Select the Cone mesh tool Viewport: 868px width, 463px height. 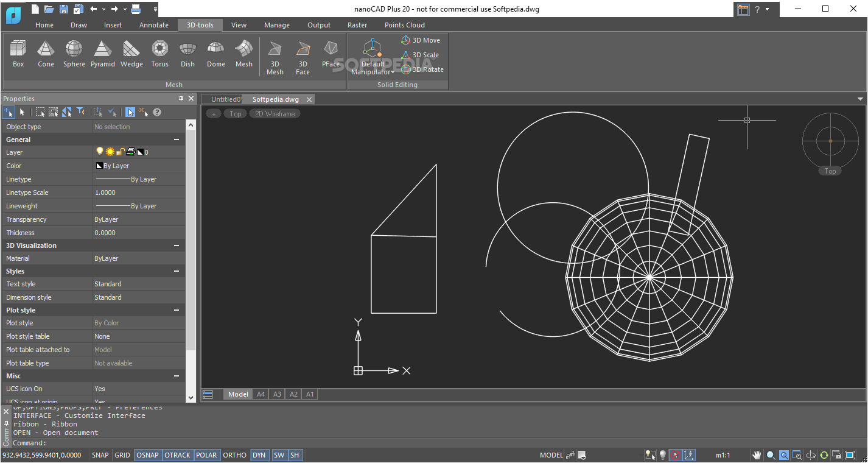pyautogui.click(x=46, y=54)
